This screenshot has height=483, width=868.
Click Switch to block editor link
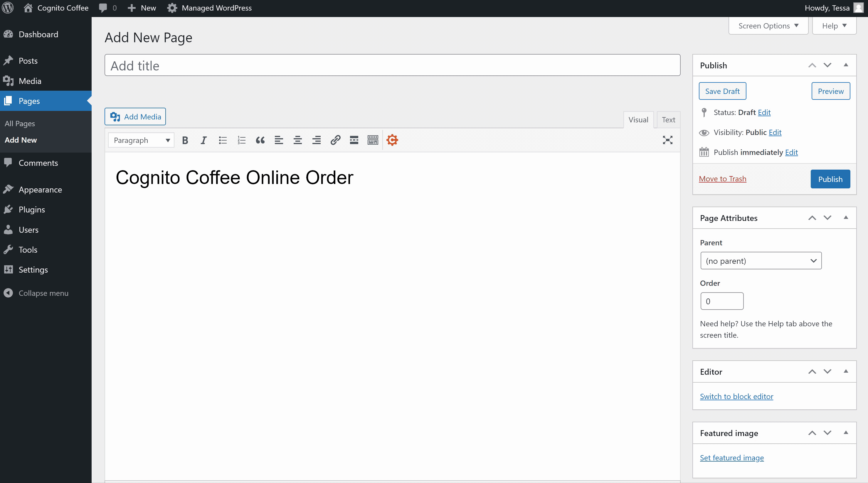(x=736, y=396)
